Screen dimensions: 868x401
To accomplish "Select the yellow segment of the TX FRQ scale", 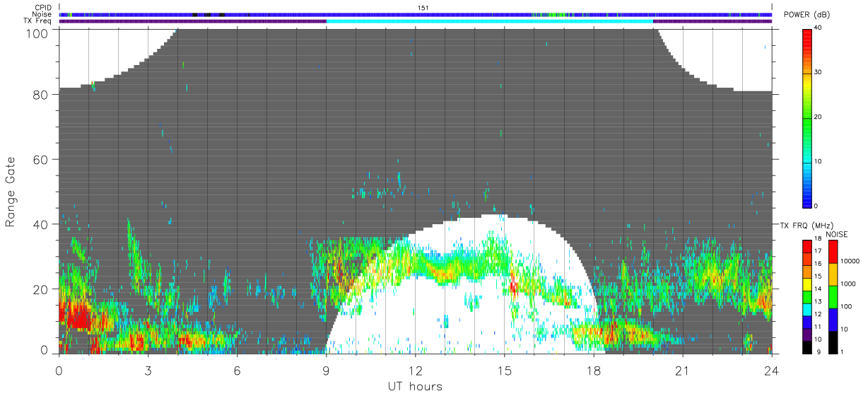I will coord(807,284).
